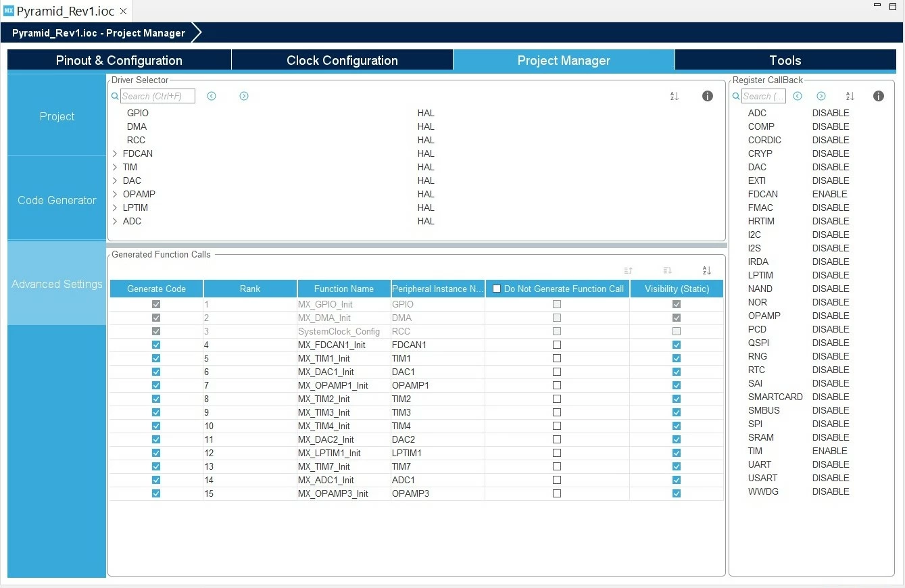Toggle Visibility Static for MX_OPAMP3_Init
Screen dimensions: 905x588
[x=677, y=493]
